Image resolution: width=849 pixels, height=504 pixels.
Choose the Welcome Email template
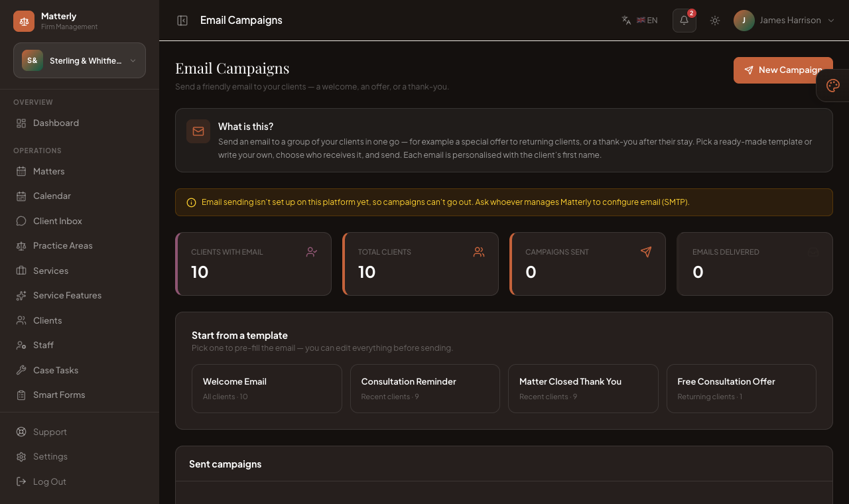267,389
